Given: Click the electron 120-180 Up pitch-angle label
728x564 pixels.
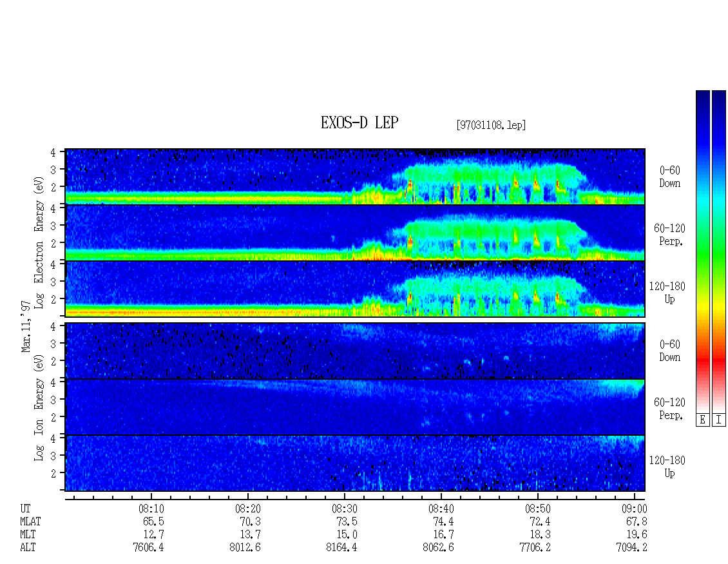Looking at the screenshot, I should [667, 293].
